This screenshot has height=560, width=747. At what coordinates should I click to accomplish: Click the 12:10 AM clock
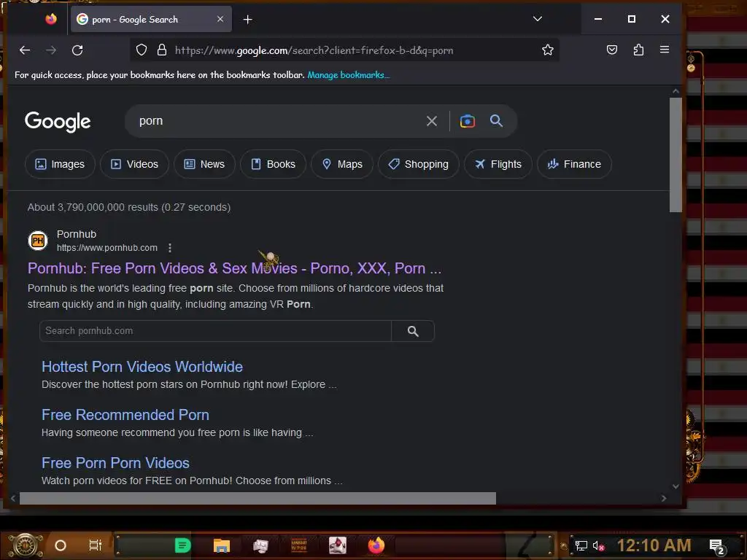point(654,545)
